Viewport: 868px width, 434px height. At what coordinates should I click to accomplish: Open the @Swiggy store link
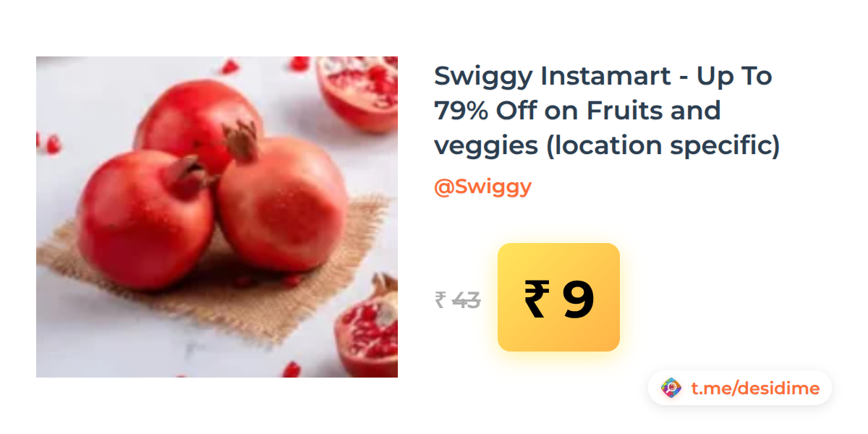pos(482,187)
